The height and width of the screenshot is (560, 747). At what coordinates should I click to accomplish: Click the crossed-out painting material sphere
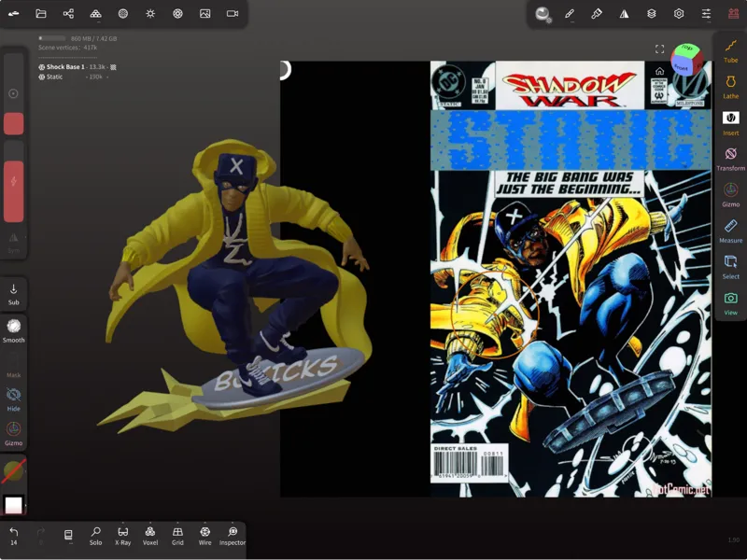tap(13, 471)
